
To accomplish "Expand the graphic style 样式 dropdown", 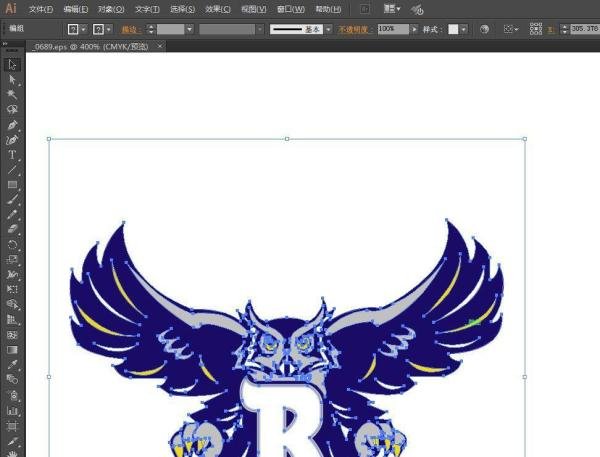I will click(x=464, y=29).
